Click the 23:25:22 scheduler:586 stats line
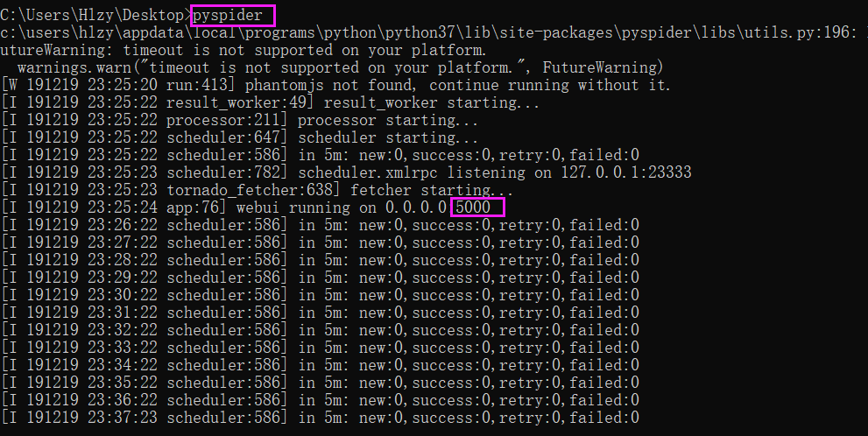Screen dimensions: 868x436 (321, 155)
